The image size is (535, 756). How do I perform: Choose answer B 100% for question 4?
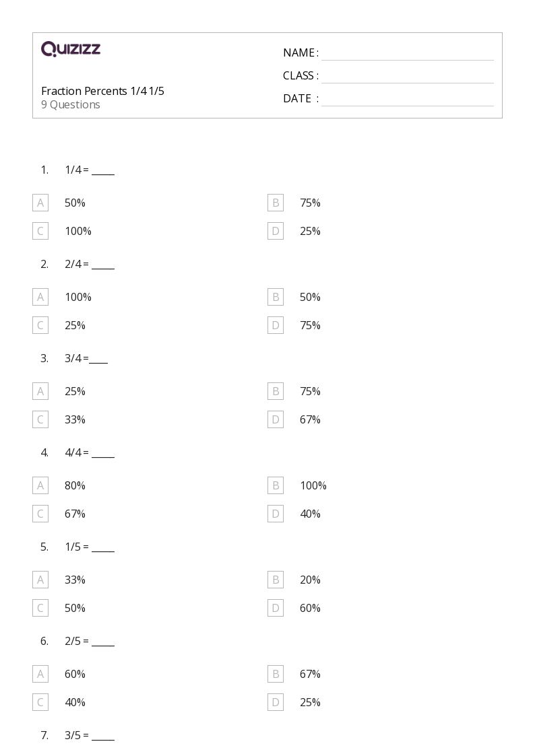pyautogui.click(x=276, y=485)
